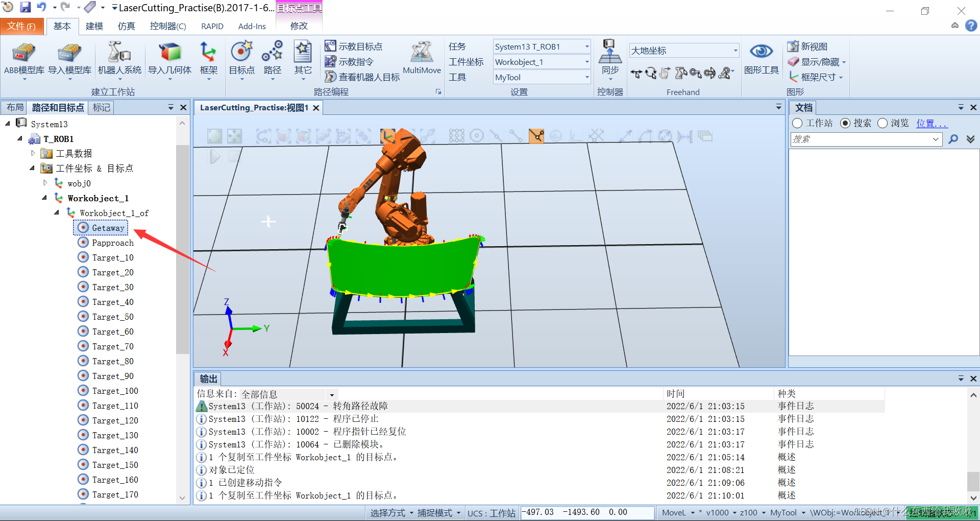Switch to the 布局 panel tab
Screen dimensions: 980x521
(15, 107)
